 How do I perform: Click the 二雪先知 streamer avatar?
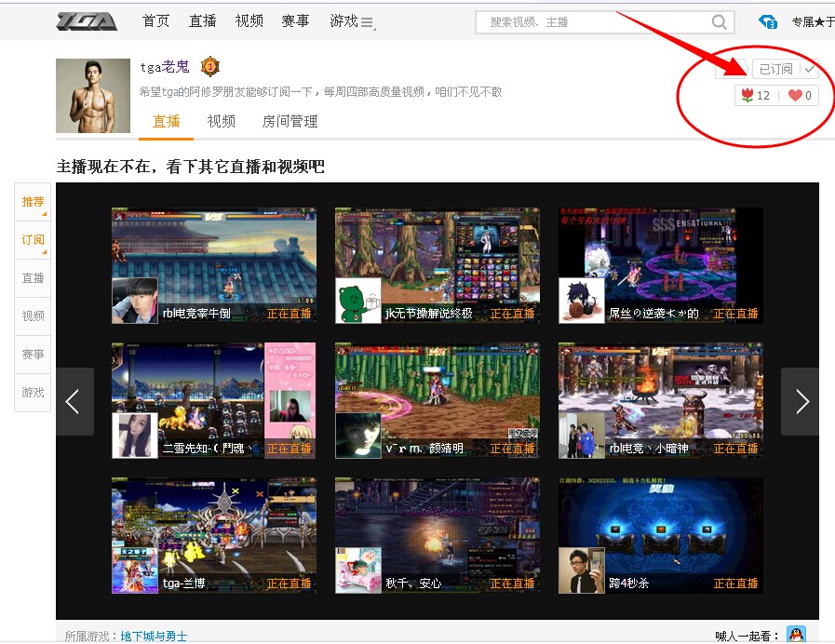pos(135,436)
